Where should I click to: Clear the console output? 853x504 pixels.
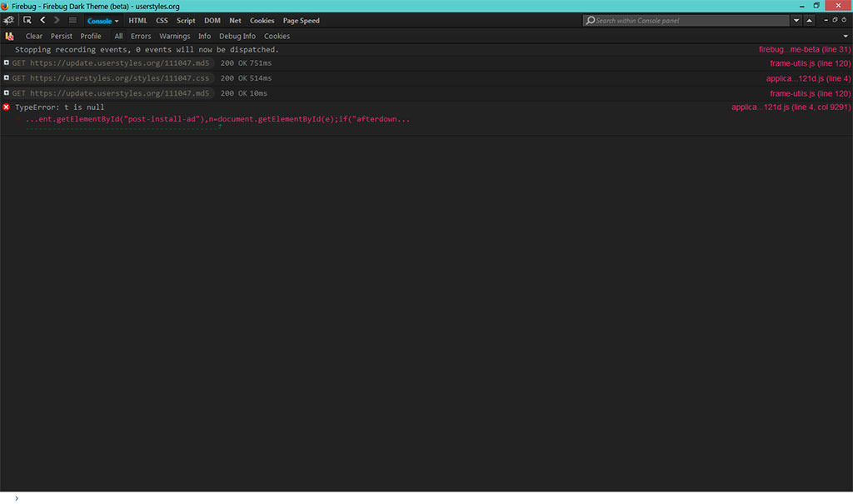coord(33,36)
